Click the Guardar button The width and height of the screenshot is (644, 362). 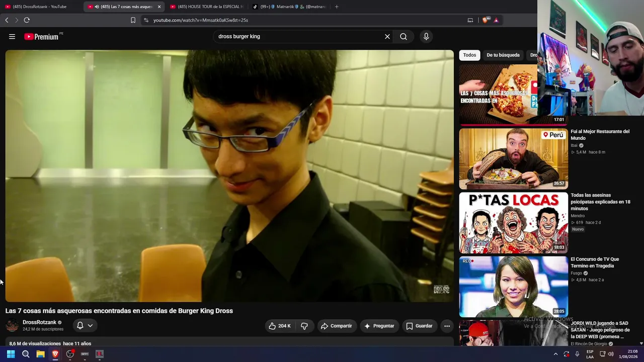point(419,326)
